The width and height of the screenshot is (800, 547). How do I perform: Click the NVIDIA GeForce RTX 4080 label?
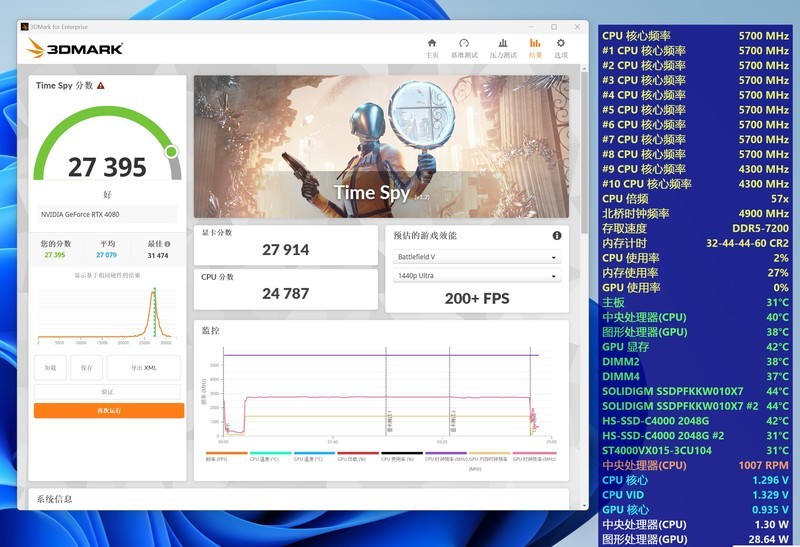click(80, 214)
